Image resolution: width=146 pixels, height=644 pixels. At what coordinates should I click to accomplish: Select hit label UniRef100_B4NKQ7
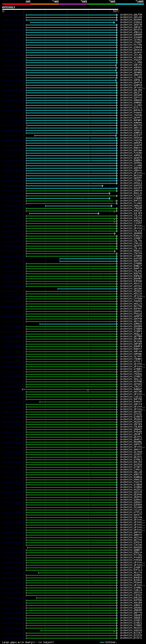click(131, 389)
